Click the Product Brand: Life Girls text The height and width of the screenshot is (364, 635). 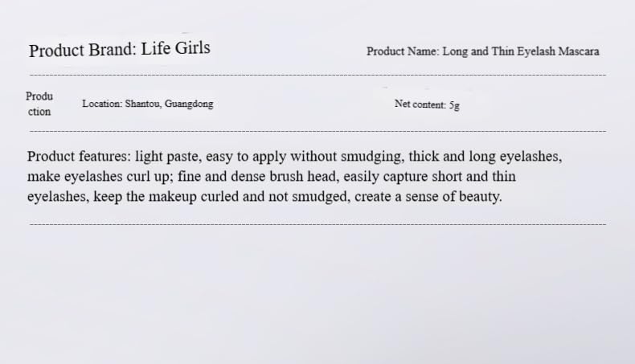point(120,49)
